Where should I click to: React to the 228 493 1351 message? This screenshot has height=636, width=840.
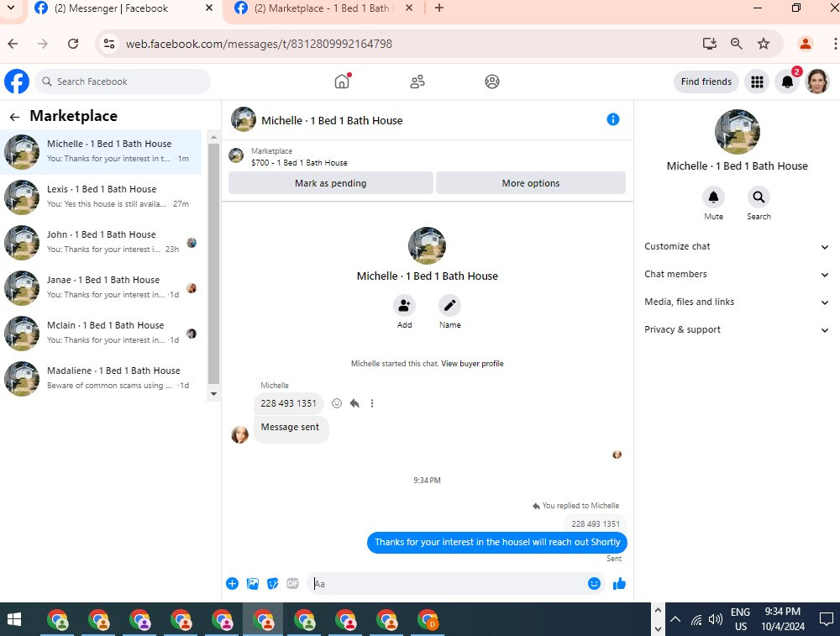(337, 403)
